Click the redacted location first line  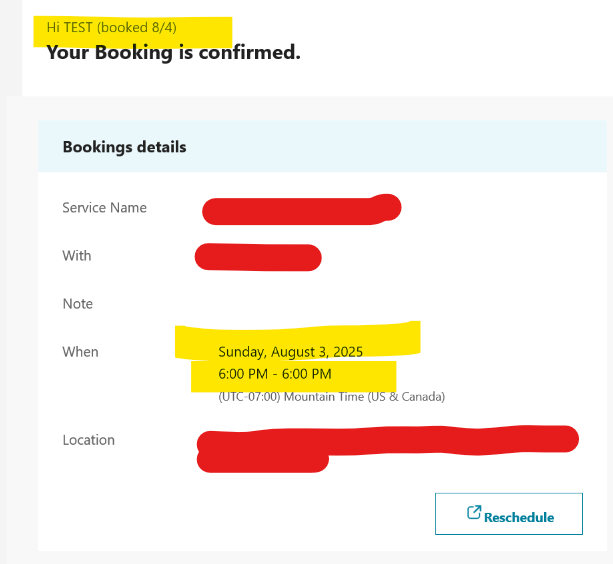pos(388,440)
